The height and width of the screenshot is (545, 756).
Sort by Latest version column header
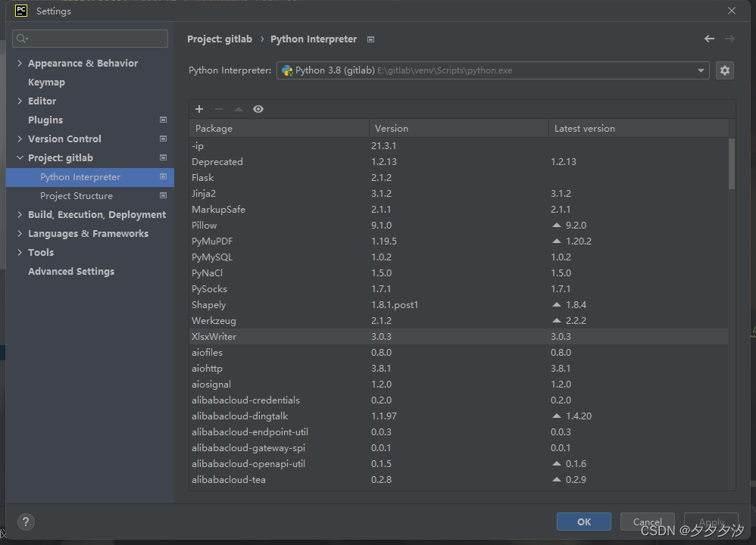coord(639,128)
